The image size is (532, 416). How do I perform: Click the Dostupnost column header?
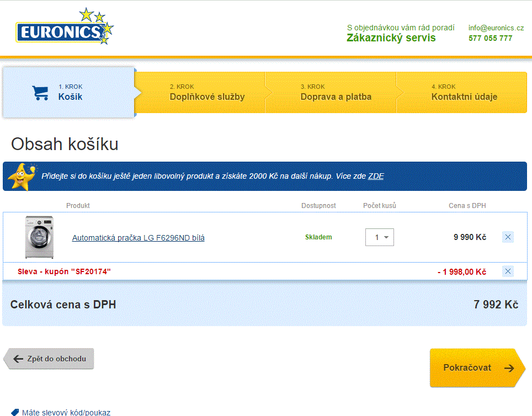click(318, 206)
